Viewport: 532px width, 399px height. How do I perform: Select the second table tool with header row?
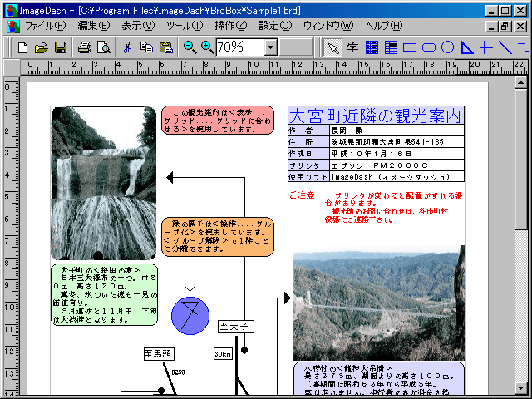click(x=391, y=48)
